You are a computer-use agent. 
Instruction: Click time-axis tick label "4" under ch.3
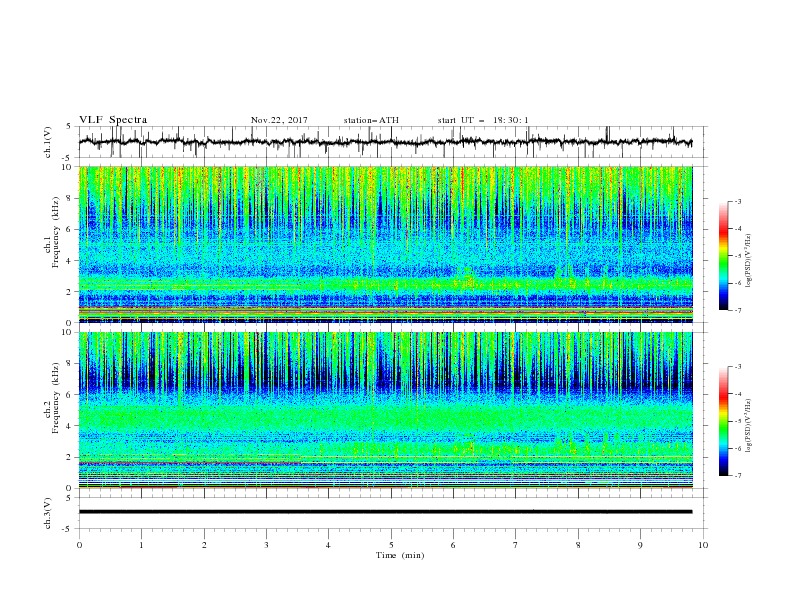328,545
